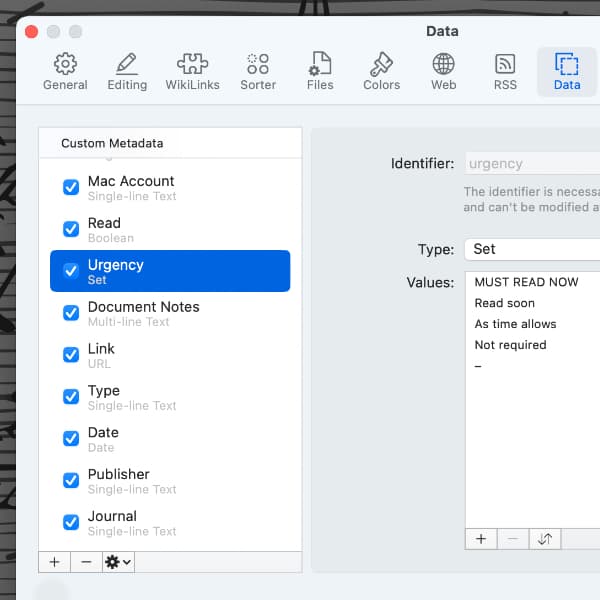This screenshot has width=600, height=600.
Task: Open the Sorter preferences pane
Action: click(258, 72)
